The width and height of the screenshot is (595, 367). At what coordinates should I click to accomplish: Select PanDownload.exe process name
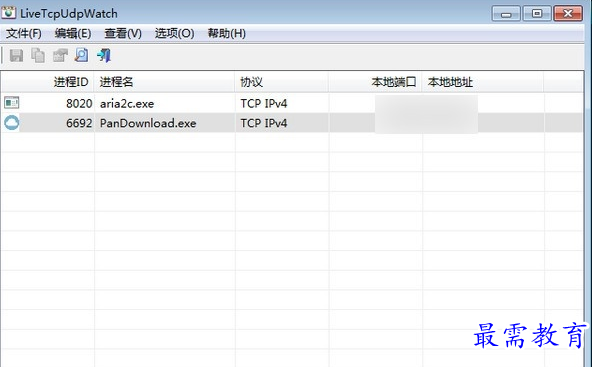point(148,123)
